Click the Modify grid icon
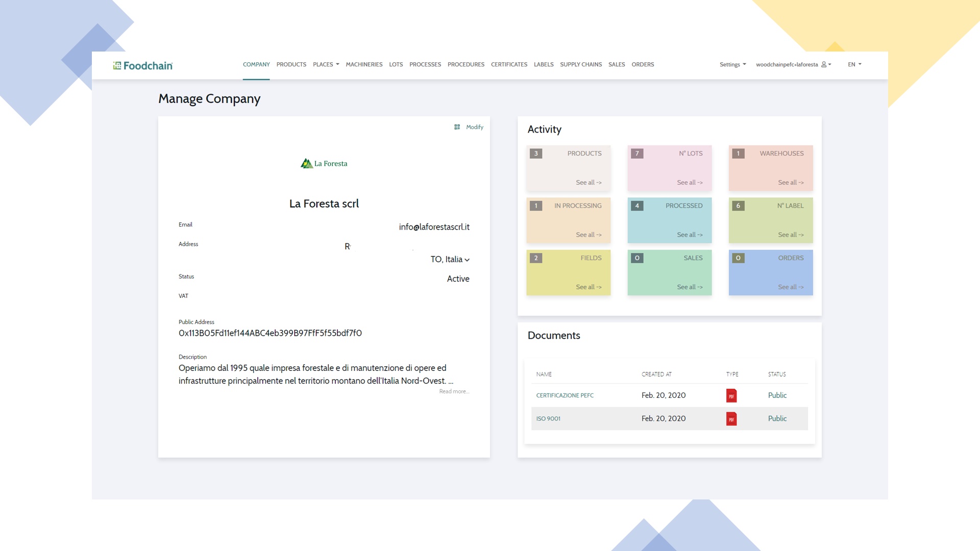Image resolution: width=980 pixels, height=551 pixels. click(457, 127)
